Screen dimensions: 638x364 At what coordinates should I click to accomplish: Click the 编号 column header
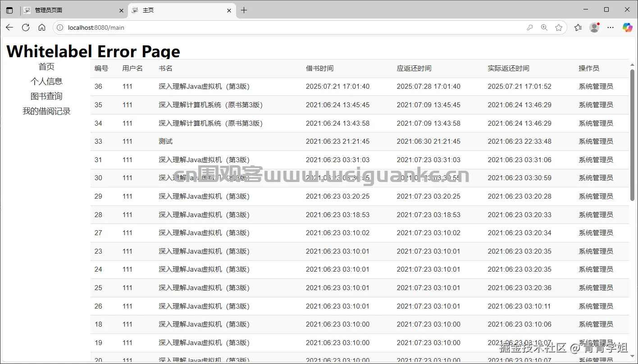(101, 68)
